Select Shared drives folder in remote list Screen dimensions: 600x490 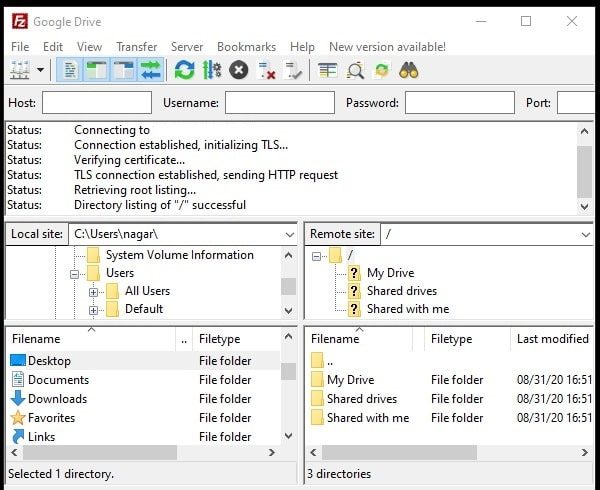pyautogui.click(x=450, y=399)
